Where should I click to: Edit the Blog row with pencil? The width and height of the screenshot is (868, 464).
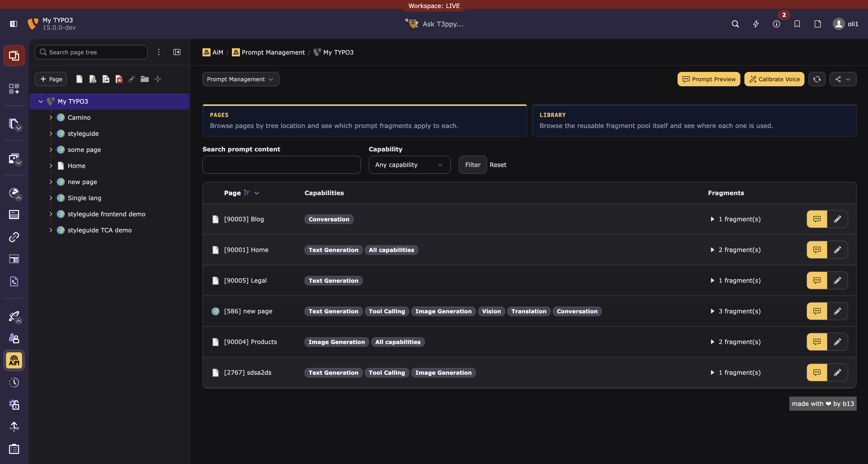[838, 219]
